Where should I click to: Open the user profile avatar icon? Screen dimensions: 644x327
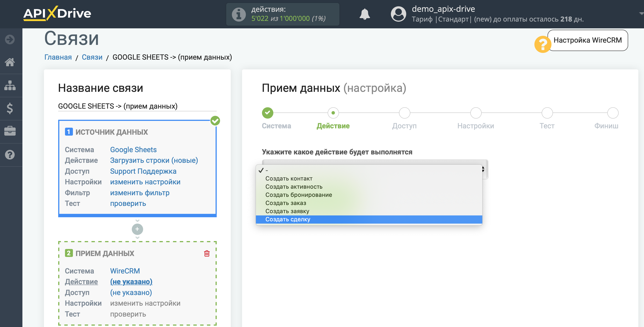pyautogui.click(x=398, y=14)
